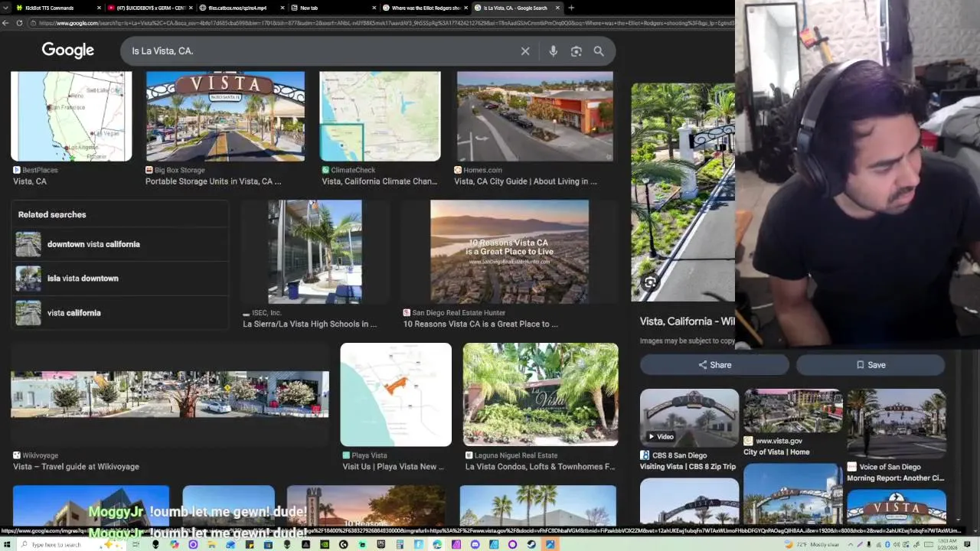980x551 pixels.
Task: Open Playa Vista map image
Action: pos(396,394)
